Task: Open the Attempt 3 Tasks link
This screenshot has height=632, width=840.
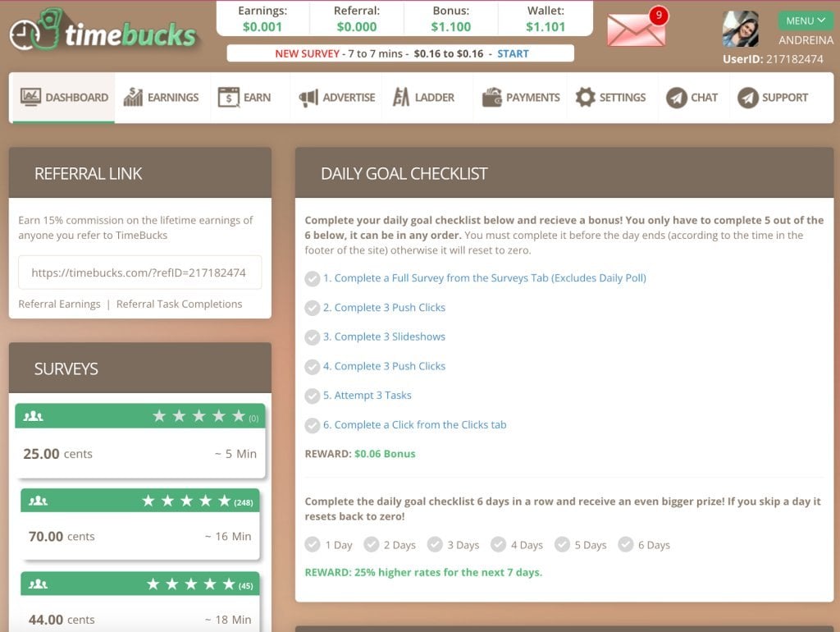Action: coord(367,395)
